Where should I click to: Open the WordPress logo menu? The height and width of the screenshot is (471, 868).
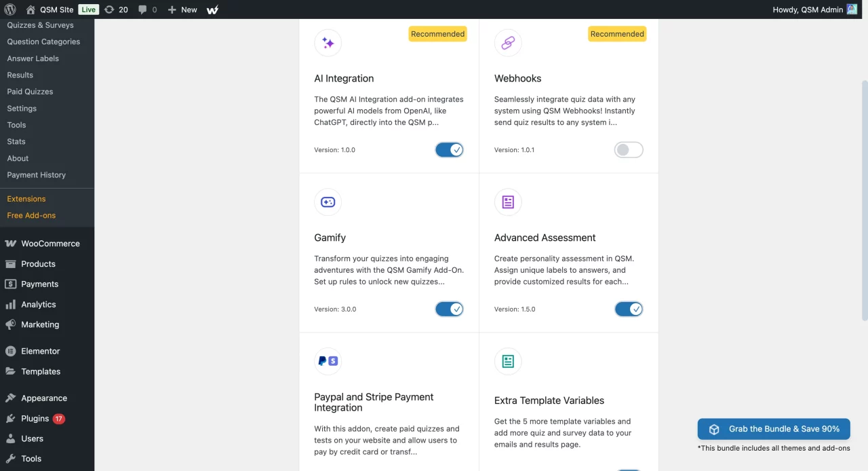(10, 10)
